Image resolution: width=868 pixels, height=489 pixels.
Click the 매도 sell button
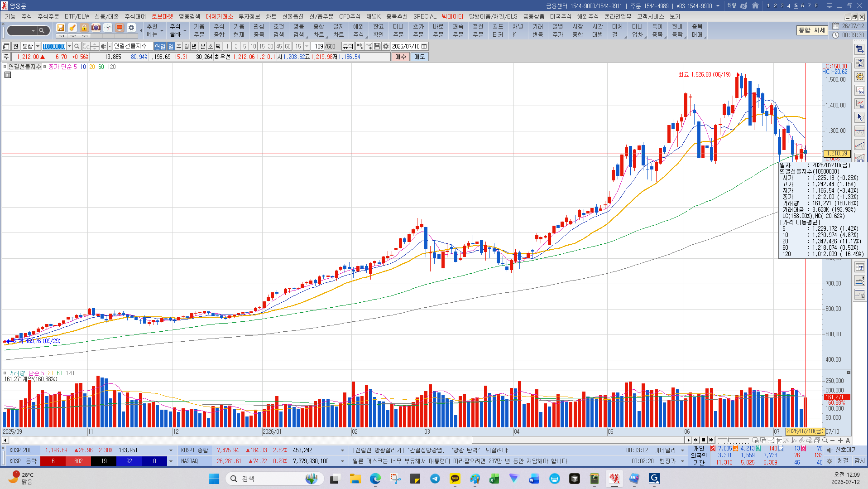420,57
